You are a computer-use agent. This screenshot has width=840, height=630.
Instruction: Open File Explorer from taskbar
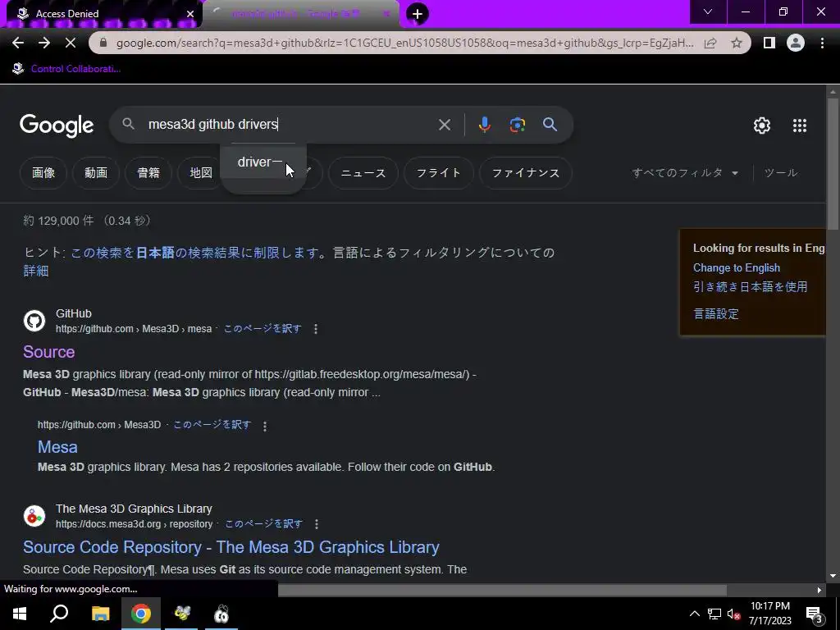(x=100, y=614)
